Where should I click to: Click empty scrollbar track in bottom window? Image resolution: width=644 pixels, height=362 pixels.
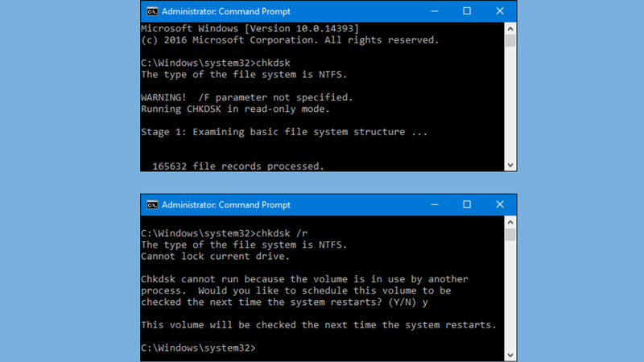pyautogui.click(x=510, y=295)
